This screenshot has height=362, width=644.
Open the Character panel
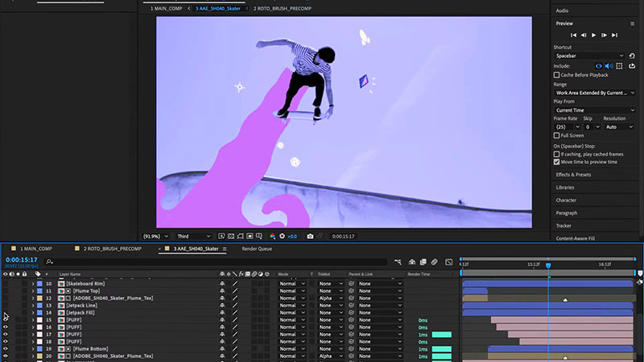click(x=566, y=200)
